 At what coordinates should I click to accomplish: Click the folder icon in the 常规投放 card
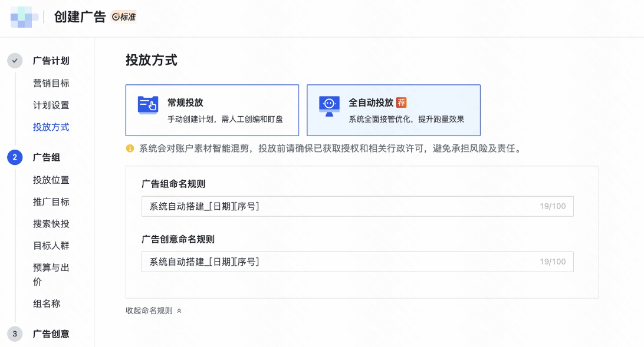pos(148,104)
